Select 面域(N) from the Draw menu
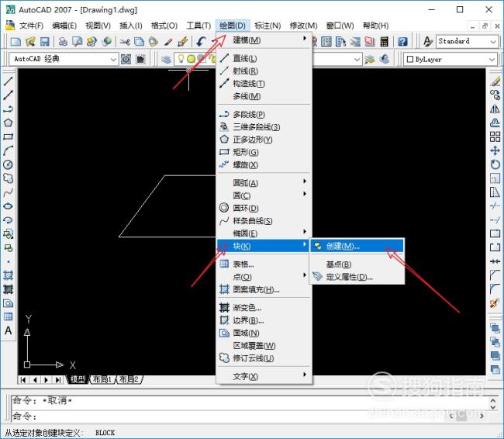Viewport: 504px width, 439px height. (264, 333)
